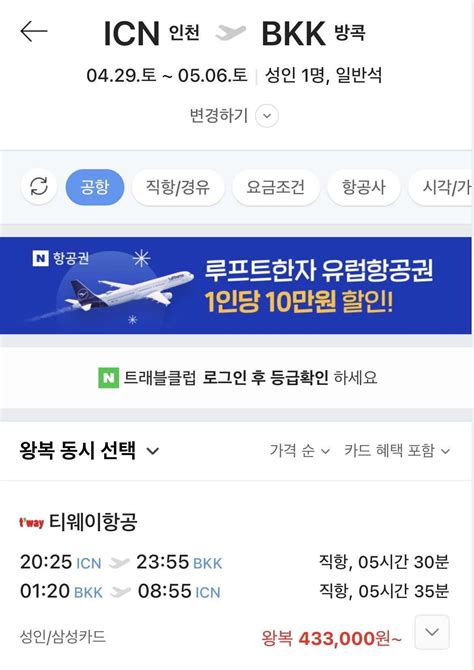
Task: Tap the green N logo beside 트래블클럽
Action: 109,378
